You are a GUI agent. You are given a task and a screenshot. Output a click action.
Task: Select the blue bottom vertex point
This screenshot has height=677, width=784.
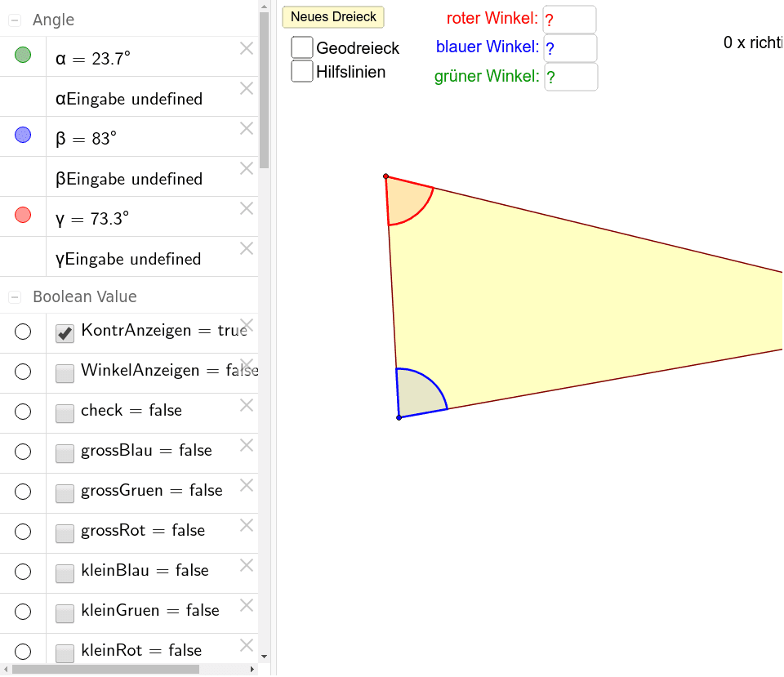[399, 417]
